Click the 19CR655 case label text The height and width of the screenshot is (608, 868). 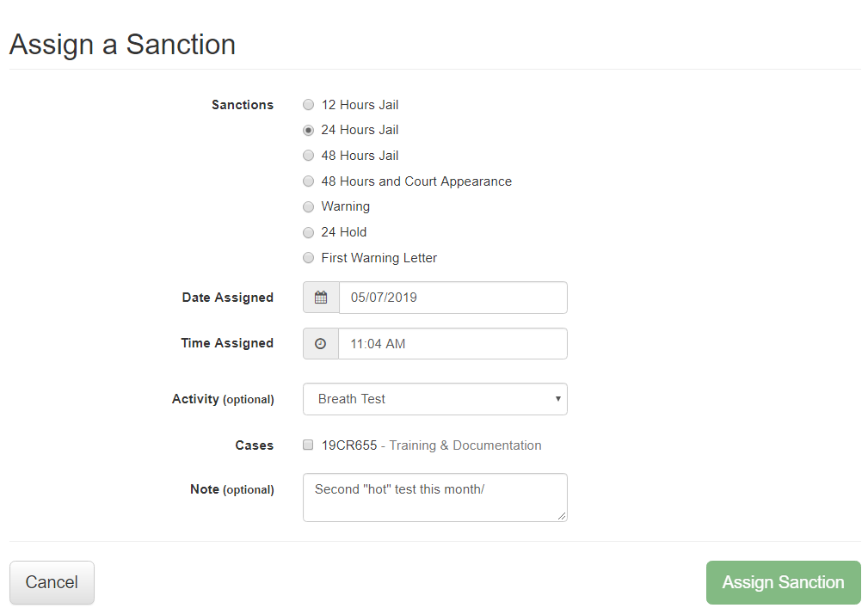[349, 445]
